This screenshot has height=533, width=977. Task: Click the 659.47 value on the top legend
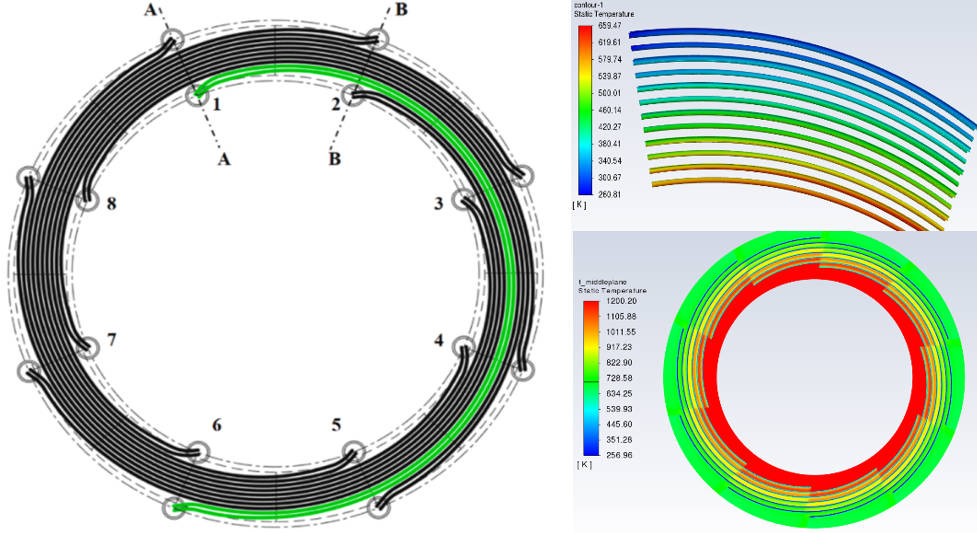[x=610, y=25]
